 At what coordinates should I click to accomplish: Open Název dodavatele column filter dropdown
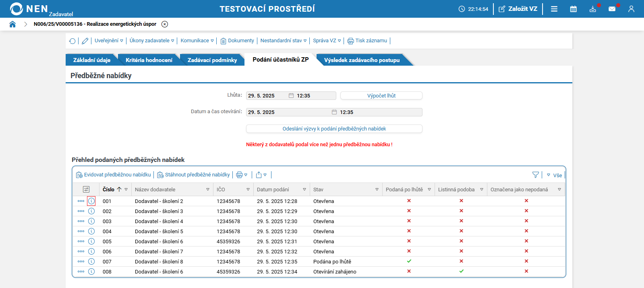coord(208,189)
